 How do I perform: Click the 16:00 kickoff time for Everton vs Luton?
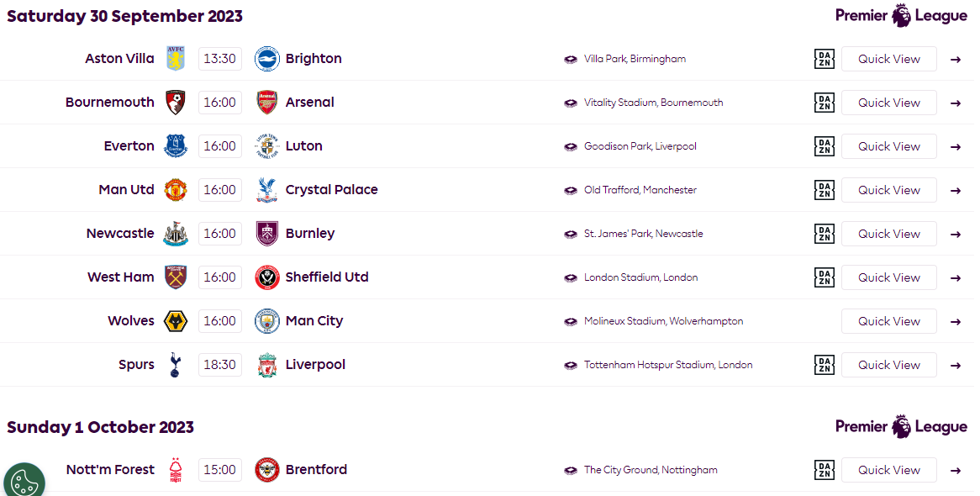point(220,146)
